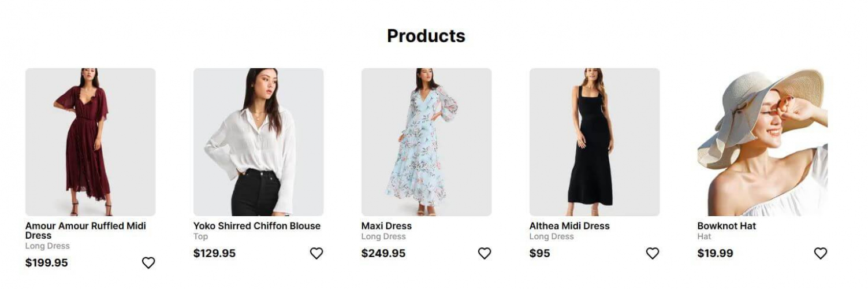
Task: Click the $249.95 Maxi Dress price
Action: [383, 253]
